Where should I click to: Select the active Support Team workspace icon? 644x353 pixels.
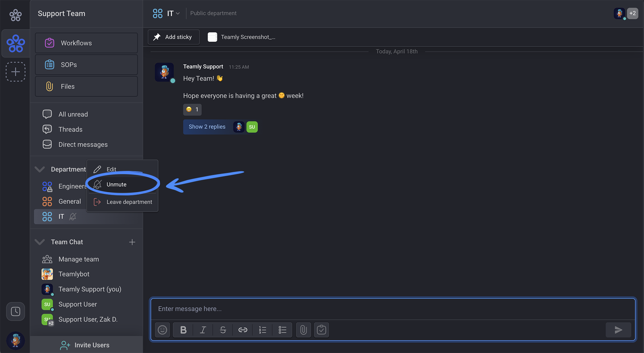coord(16,44)
